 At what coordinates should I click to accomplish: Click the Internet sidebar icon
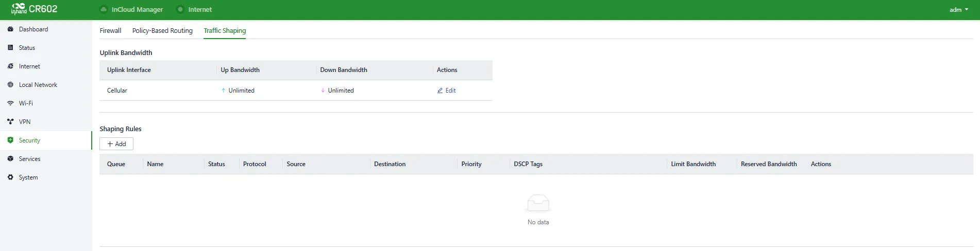pyautogui.click(x=10, y=66)
